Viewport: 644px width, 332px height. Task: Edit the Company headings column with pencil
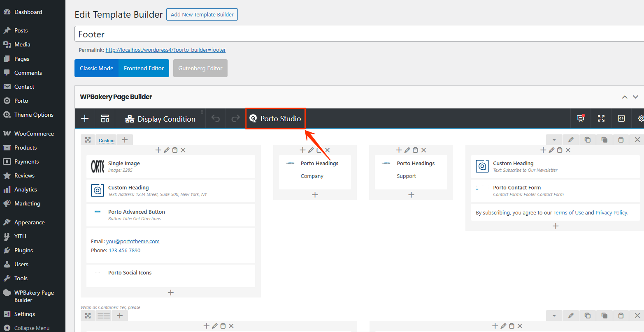311,150
